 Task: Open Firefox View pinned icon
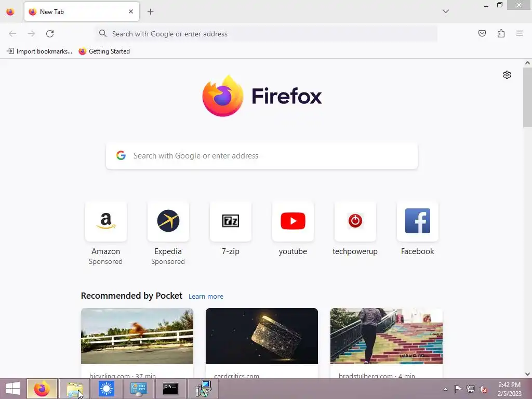click(10, 12)
